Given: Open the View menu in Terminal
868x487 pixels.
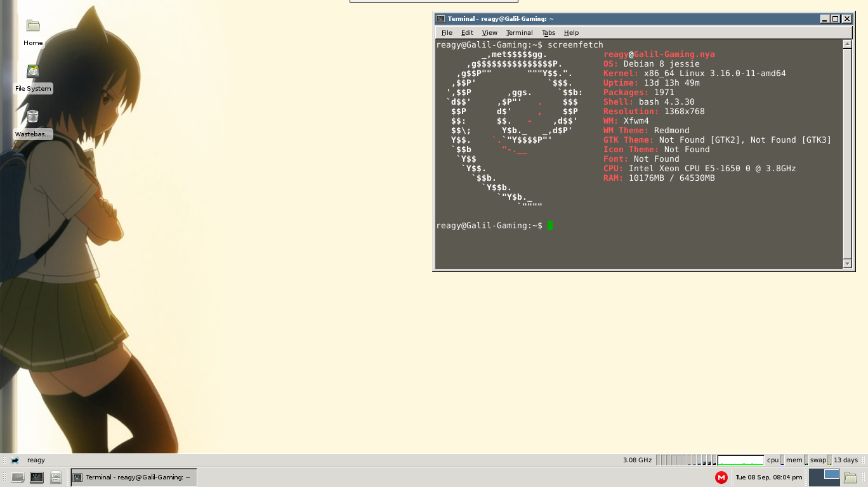Looking at the screenshot, I should point(489,32).
